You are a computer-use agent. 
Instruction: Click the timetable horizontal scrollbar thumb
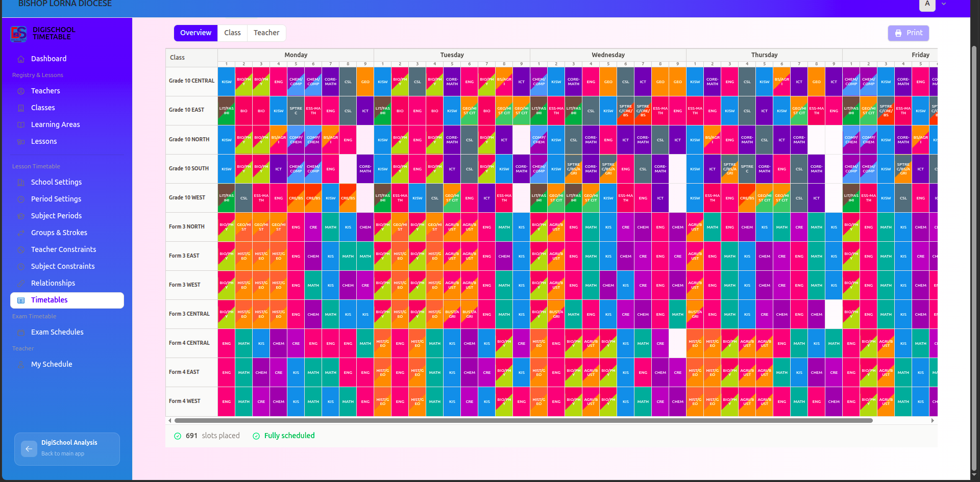tap(523, 421)
